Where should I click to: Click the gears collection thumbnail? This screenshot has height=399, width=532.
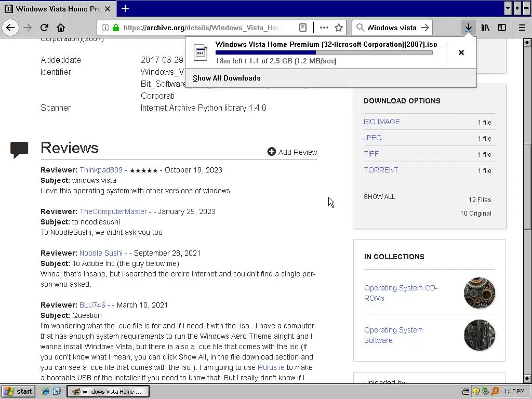click(479, 293)
